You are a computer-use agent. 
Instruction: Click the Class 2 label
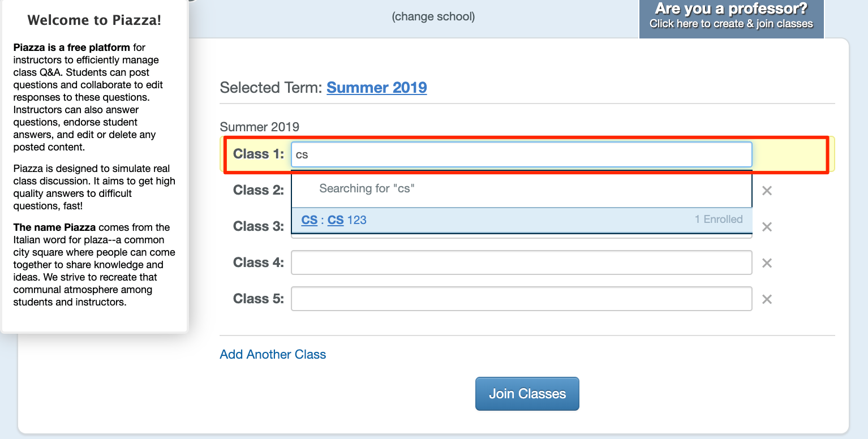point(259,190)
